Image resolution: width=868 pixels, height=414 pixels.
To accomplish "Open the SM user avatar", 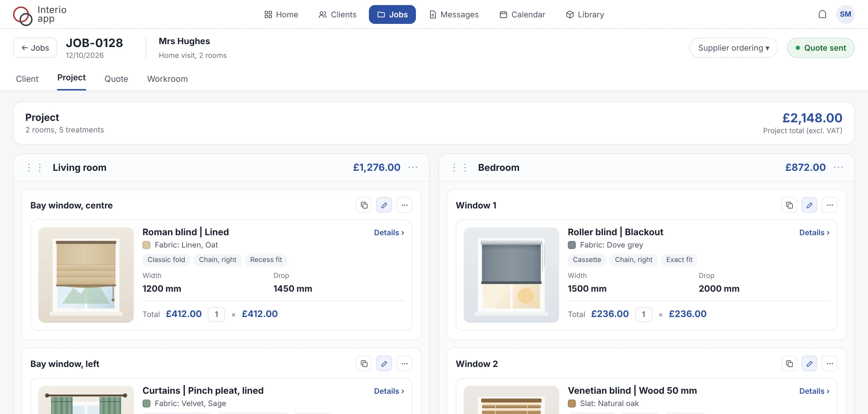I will click(845, 14).
